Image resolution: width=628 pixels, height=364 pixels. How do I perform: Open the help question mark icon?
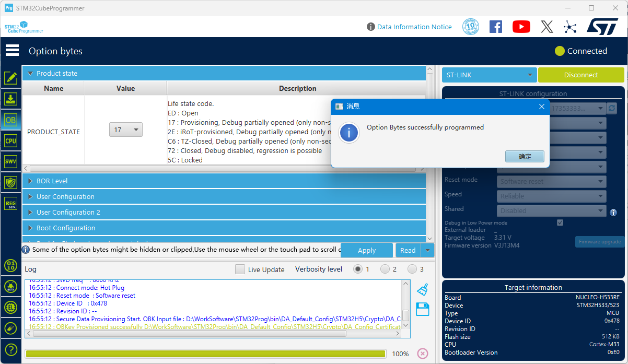pyautogui.click(x=10, y=350)
